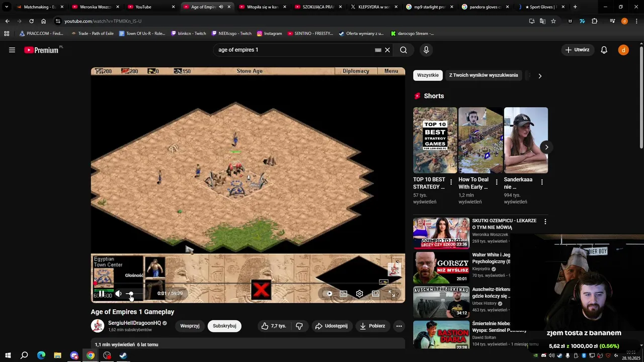Bookmark this page with the star

point(553,21)
